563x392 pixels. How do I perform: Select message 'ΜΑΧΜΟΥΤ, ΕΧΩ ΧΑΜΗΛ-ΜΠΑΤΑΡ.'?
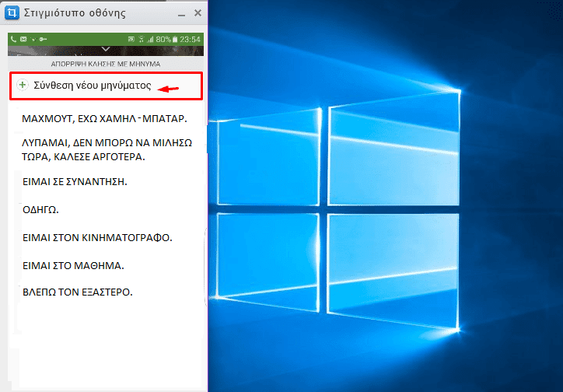pyautogui.click(x=104, y=119)
